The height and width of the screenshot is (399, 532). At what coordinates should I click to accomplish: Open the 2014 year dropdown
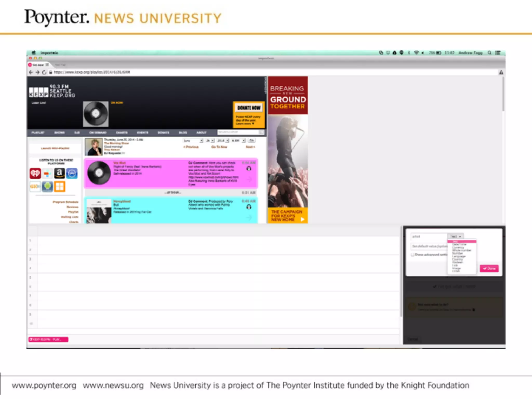click(223, 141)
